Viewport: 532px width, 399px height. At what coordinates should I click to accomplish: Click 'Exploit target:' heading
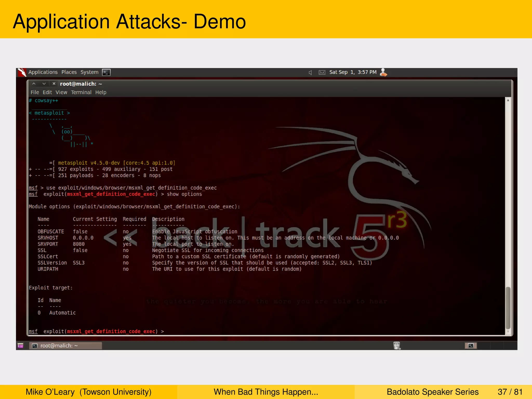pos(51,288)
